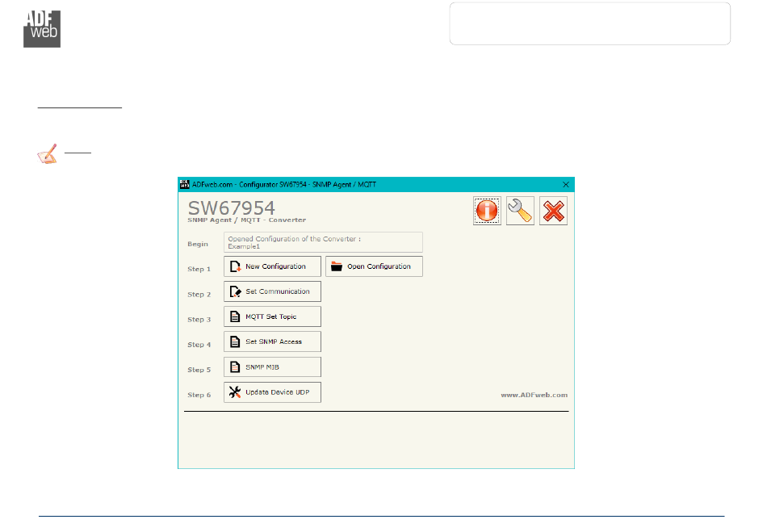Click the window title text
This screenshot has width=767, height=532.
(284, 184)
